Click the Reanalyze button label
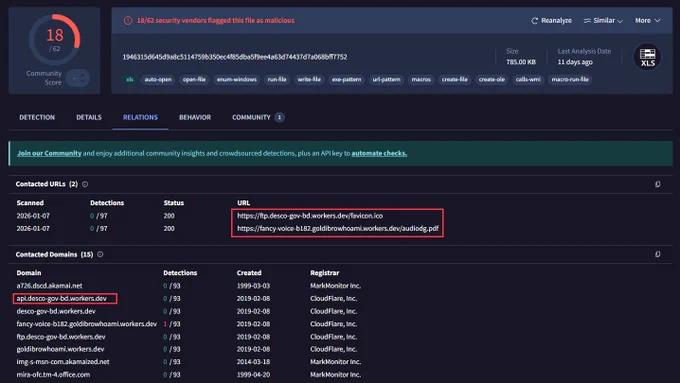The height and width of the screenshot is (383, 680). 556,20
